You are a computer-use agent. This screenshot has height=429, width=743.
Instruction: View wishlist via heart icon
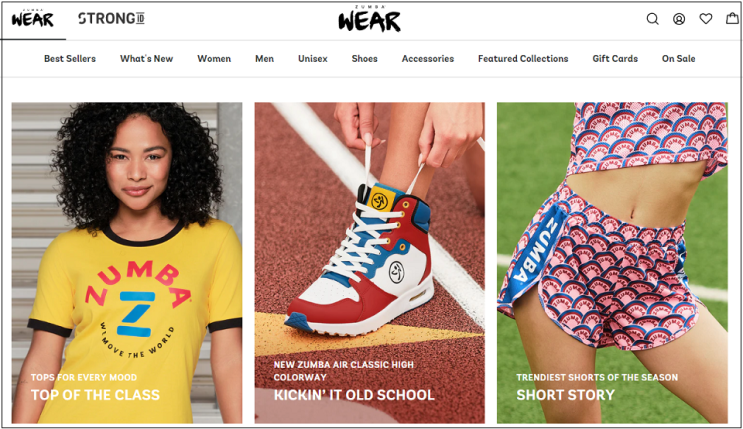706,19
